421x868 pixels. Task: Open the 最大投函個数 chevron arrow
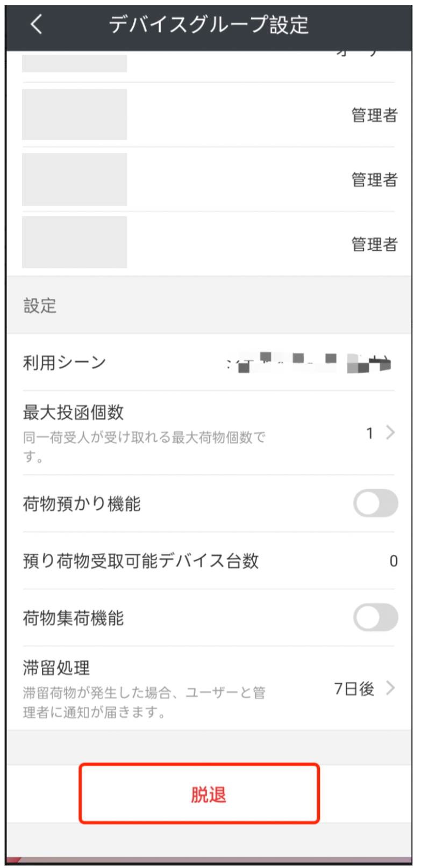tap(391, 432)
